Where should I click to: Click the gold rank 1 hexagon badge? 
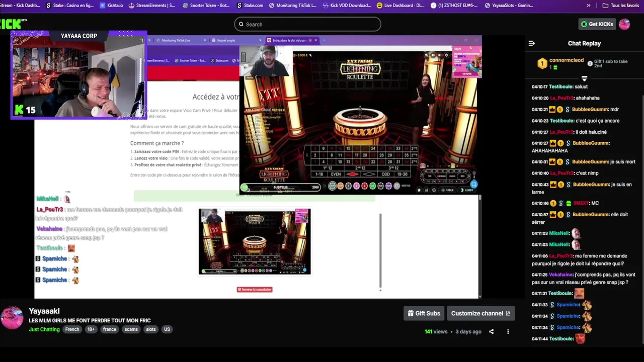(x=542, y=63)
